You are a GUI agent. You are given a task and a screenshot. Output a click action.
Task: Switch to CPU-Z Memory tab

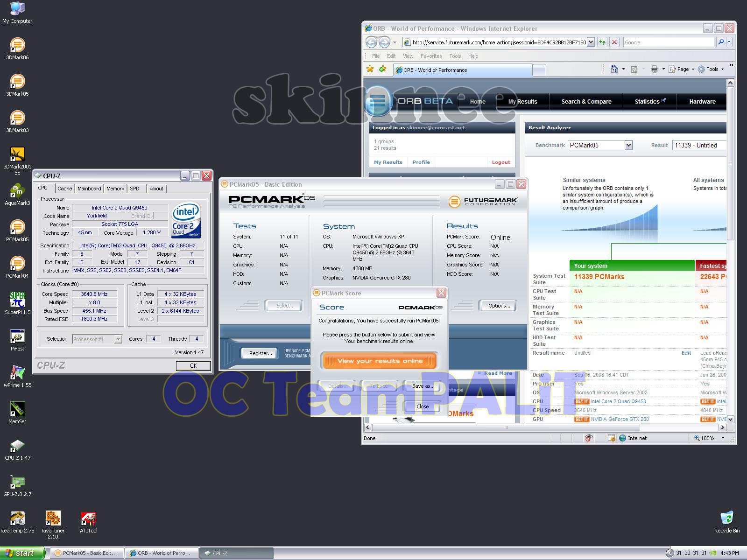coord(115,189)
